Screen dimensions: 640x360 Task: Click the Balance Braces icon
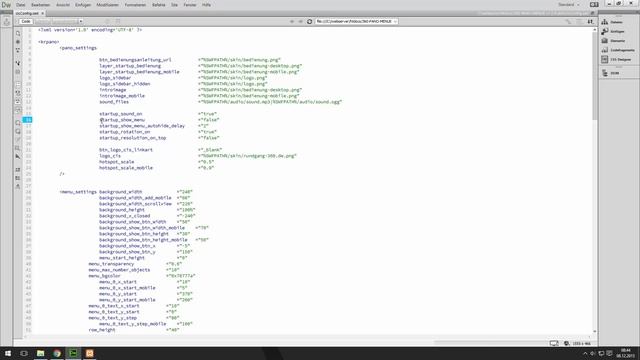18,72
